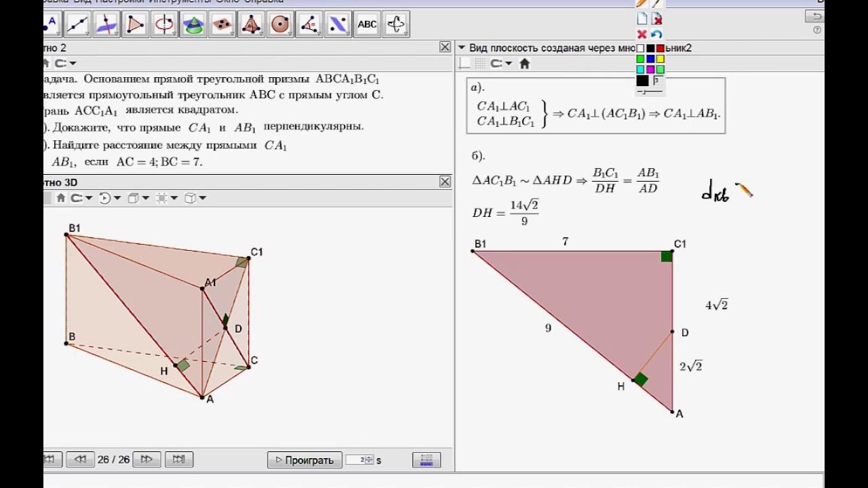This screenshot has width=868, height=488.
Task: Click the help question mark icon
Action: pos(817,30)
